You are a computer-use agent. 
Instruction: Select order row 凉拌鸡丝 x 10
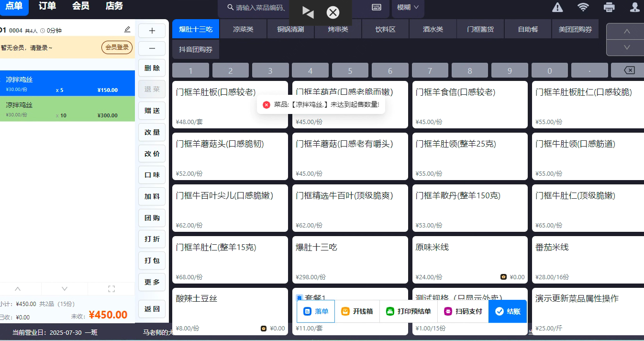click(x=67, y=109)
